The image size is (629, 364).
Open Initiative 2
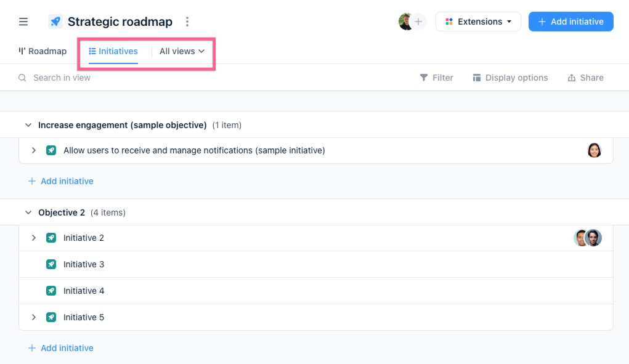click(83, 238)
